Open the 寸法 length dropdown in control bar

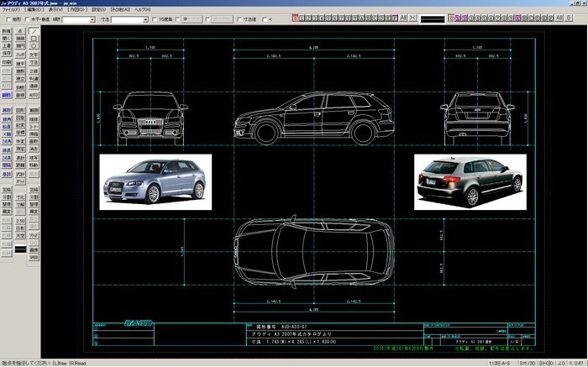145,19
